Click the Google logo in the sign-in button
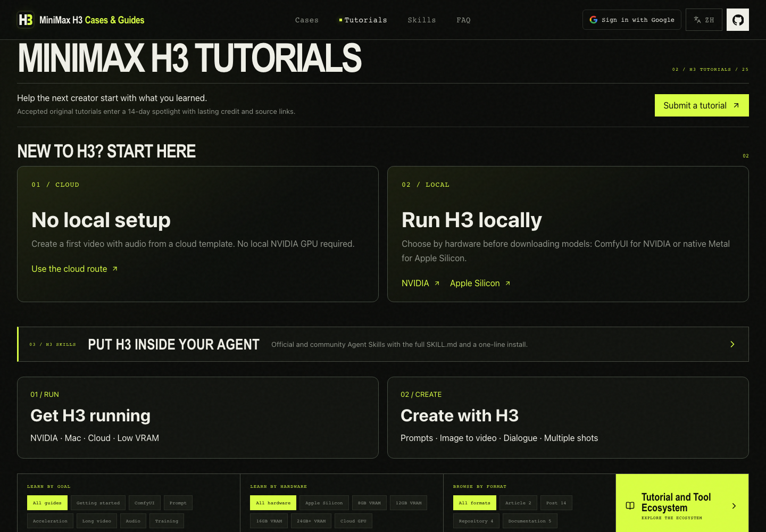Viewport: 766px width, 532px height. 594,20
